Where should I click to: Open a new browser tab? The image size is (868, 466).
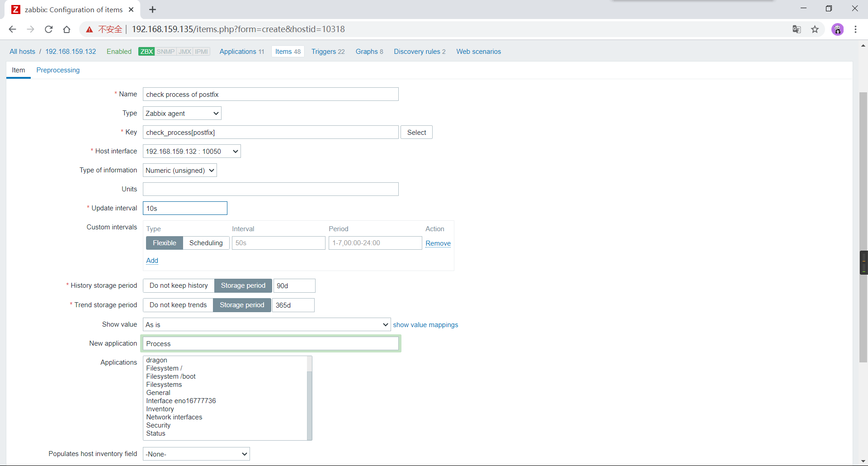pyautogui.click(x=153, y=10)
